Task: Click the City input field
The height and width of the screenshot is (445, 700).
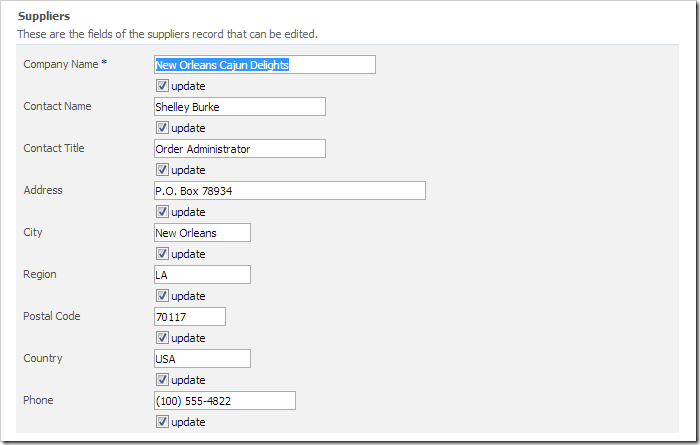Action: pos(201,233)
